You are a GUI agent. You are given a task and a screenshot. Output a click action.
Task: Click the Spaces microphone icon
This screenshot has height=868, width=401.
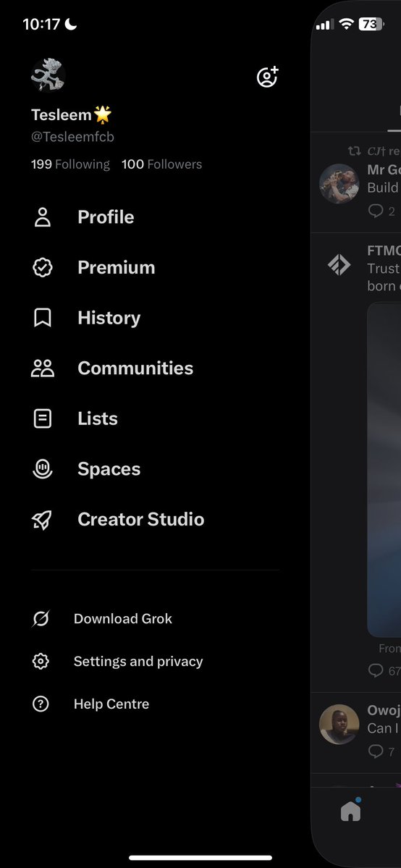(43, 469)
